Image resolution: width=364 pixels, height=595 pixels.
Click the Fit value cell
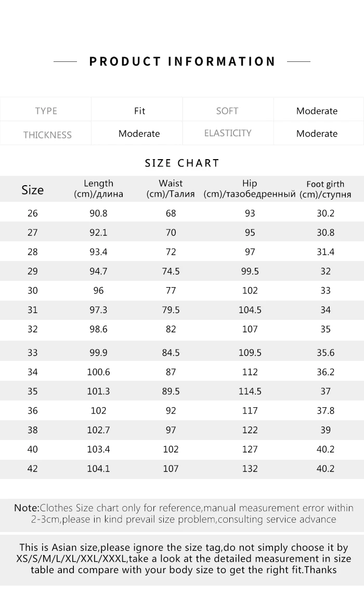pyautogui.click(x=140, y=111)
